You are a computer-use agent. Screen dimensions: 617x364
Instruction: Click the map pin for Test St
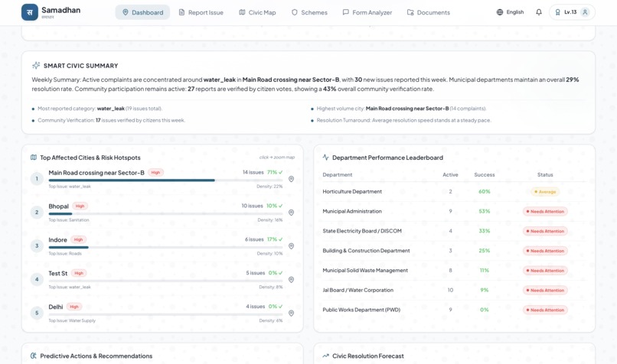tap(291, 279)
